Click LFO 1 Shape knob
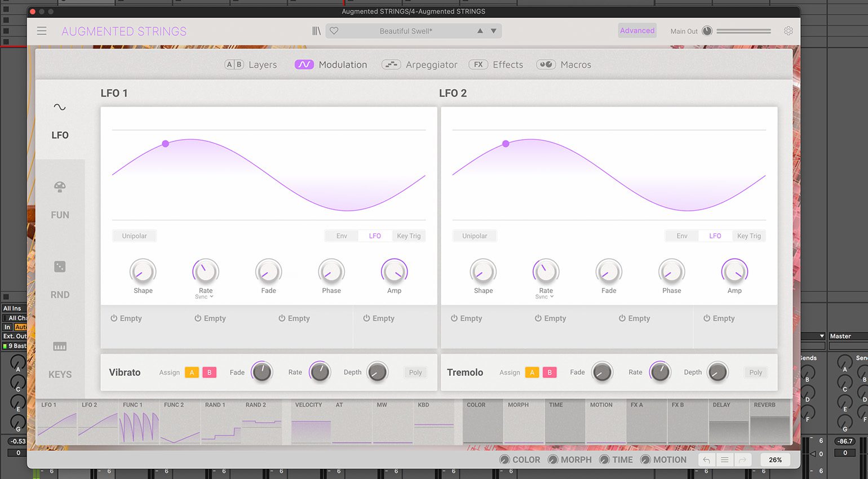The height and width of the screenshot is (479, 868). click(143, 272)
